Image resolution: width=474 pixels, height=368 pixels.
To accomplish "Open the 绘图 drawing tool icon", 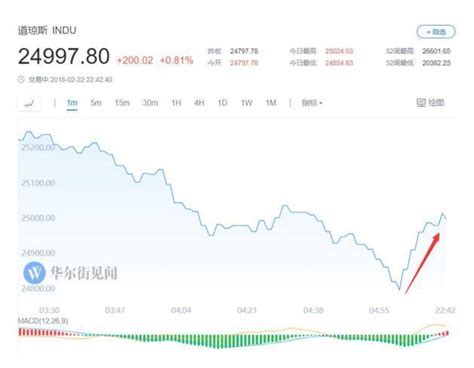I will click(x=421, y=103).
